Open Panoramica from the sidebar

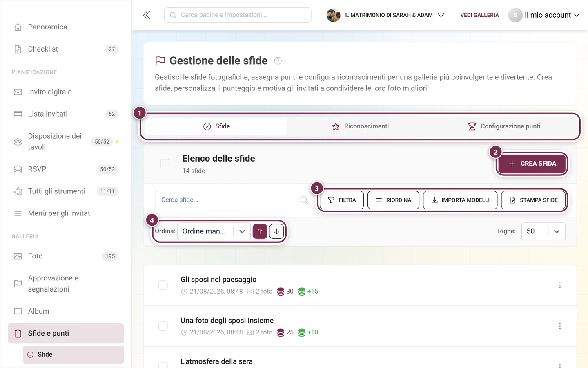tap(66, 27)
